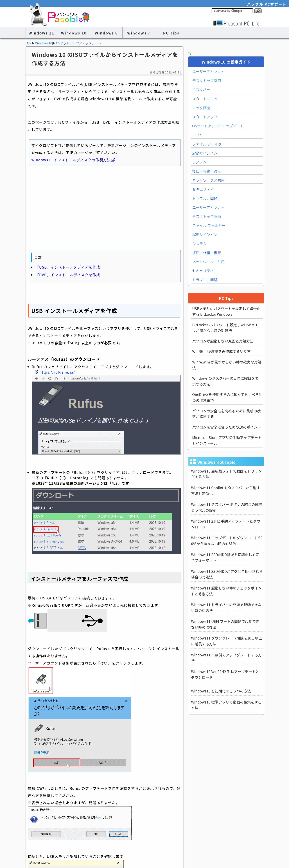Focus the Google custom search field

pyautogui.click(x=232, y=11)
